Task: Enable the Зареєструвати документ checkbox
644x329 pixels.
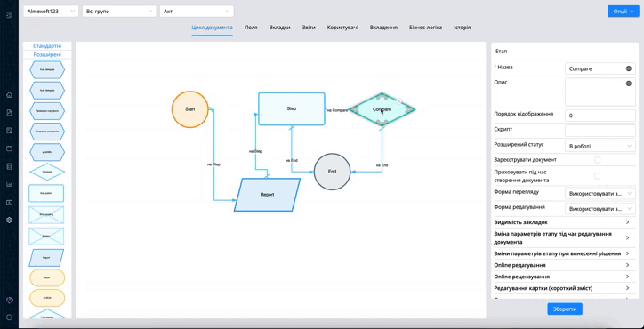Action: point(597,160)
